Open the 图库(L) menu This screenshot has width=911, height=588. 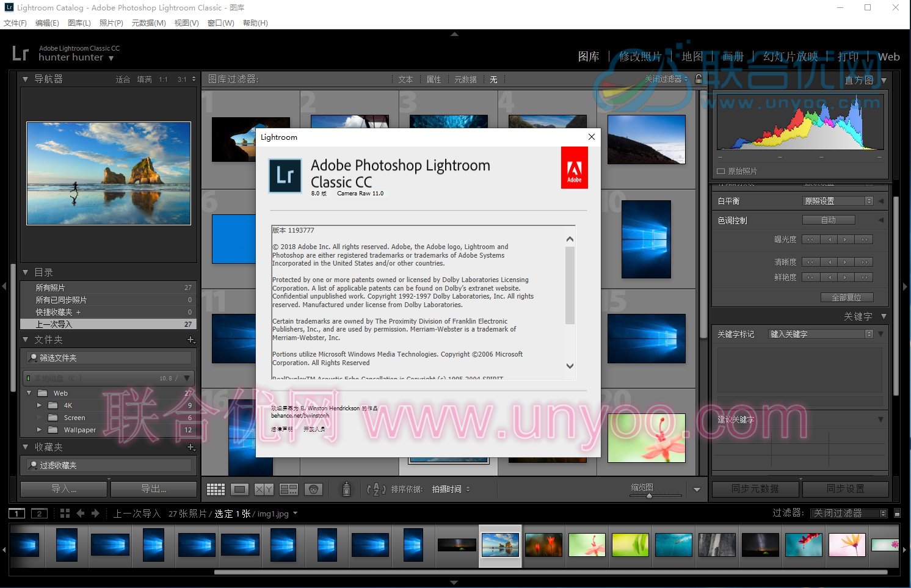pyautogui.click(x=79, y=23)
